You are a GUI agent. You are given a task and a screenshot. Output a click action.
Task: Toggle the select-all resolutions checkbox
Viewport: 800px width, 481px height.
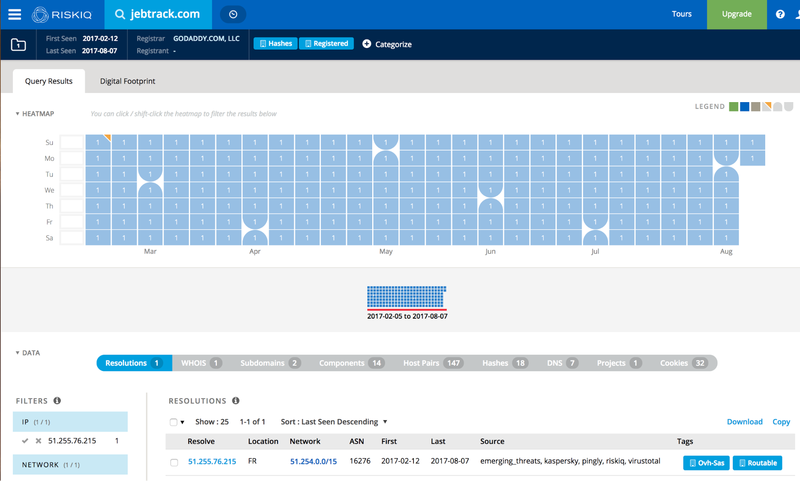173,422
